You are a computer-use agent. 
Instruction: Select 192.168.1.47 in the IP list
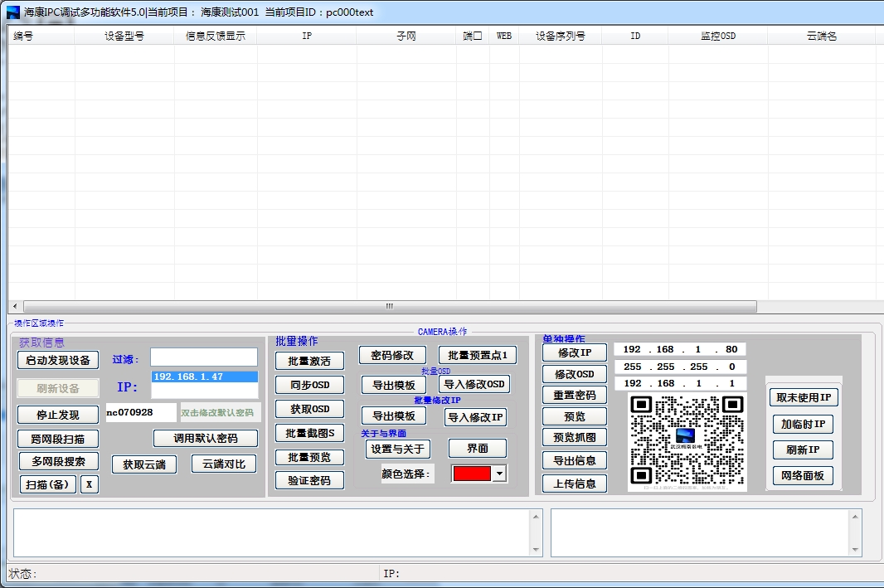point(204,377)
